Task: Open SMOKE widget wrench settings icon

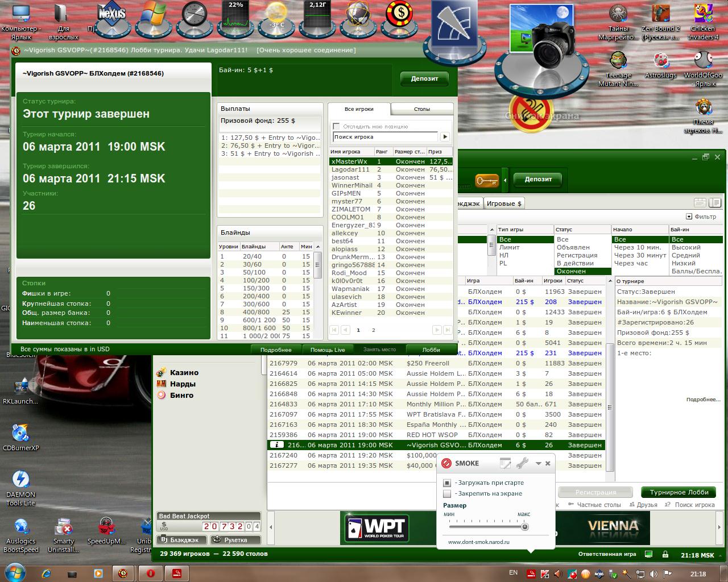Action: pos(522,463)
